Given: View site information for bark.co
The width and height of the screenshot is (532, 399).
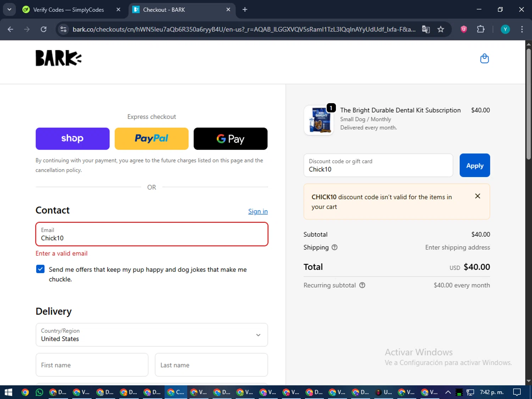Looking at the screenshot, I should tap(63, 29).
